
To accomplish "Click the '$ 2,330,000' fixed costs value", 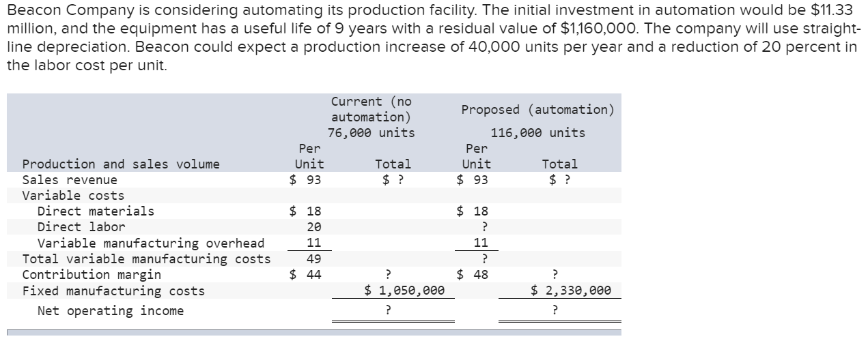I will (571, 291).
